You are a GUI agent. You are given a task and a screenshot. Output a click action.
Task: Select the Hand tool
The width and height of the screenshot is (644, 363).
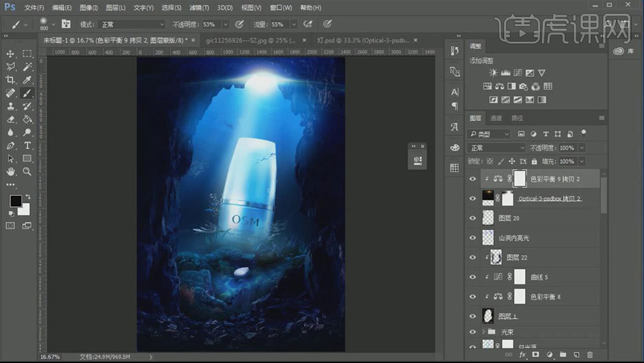(x=10, y=172)
